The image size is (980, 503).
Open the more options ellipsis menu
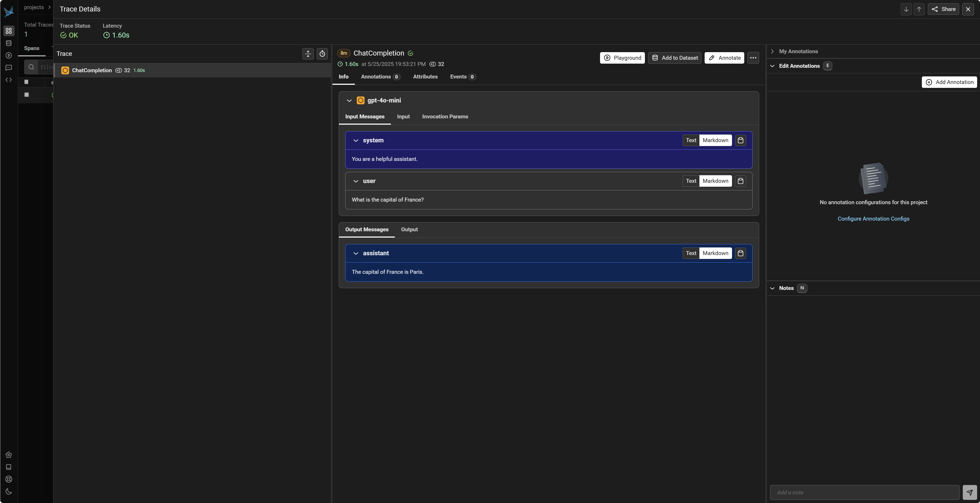pyautogui.click(x=753, y=58)
